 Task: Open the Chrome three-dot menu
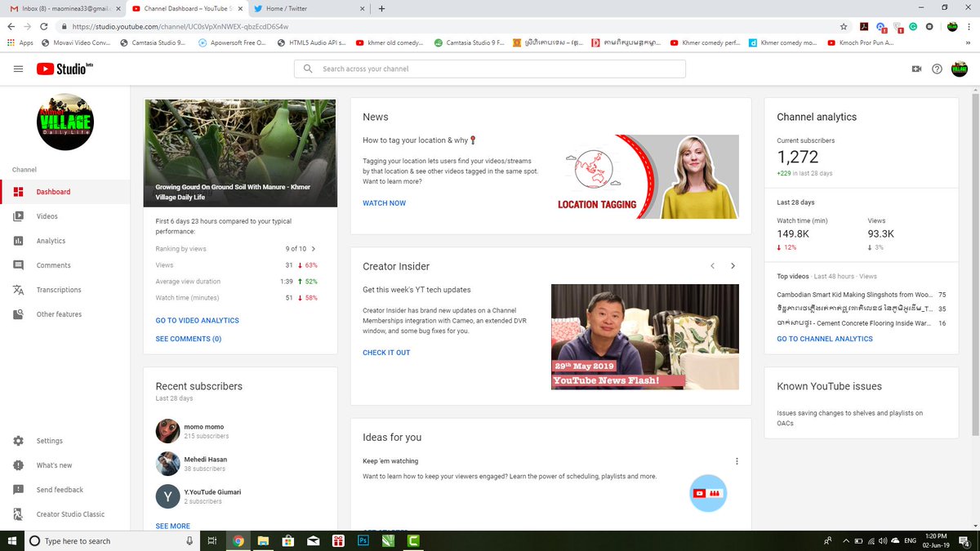pyautogui.click(x=970, y=26)
